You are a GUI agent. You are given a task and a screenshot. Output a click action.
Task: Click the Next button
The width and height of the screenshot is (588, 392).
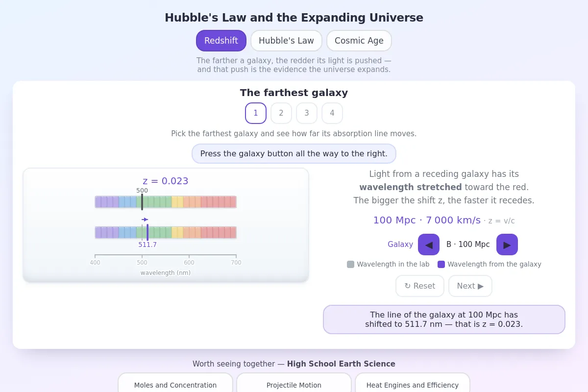coord(470,286)
